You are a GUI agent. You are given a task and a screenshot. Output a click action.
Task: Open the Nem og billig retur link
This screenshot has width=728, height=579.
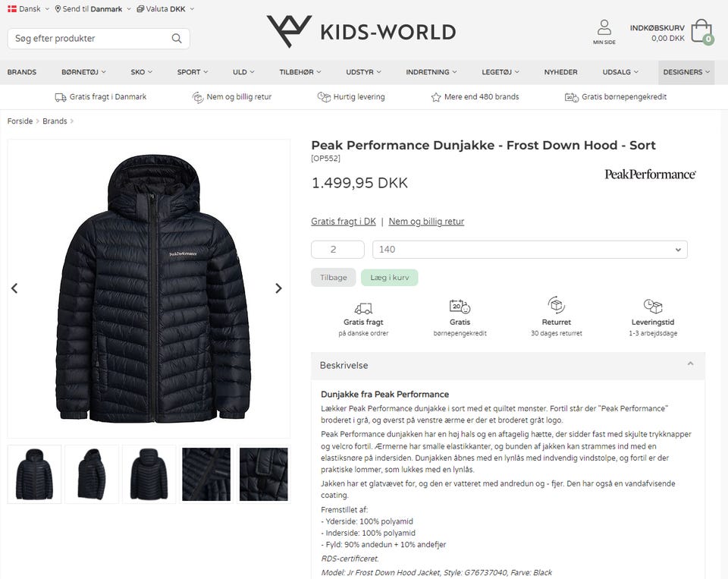tap(426, 222)
